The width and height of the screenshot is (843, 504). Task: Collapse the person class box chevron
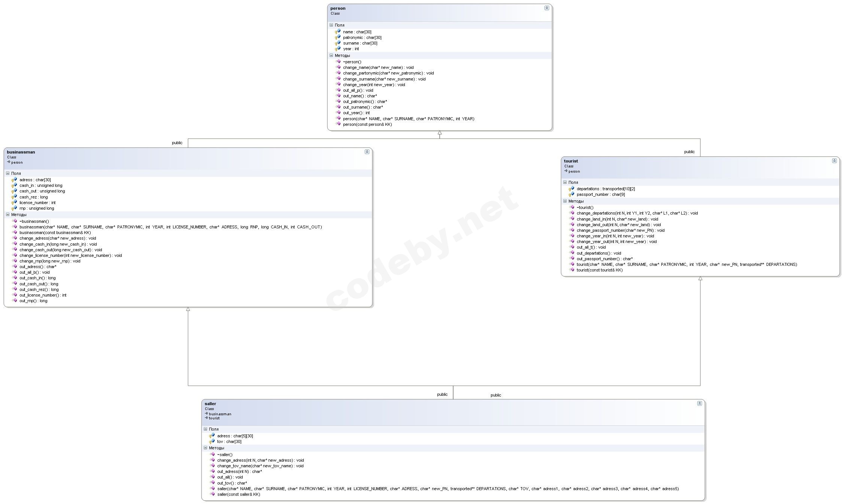[546, 8]
